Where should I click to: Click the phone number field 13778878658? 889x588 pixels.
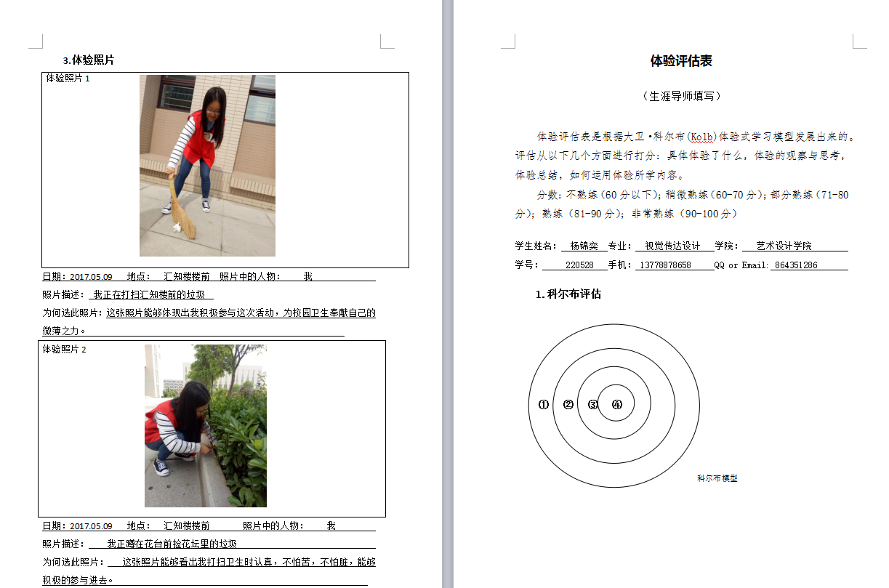[664, 265]
